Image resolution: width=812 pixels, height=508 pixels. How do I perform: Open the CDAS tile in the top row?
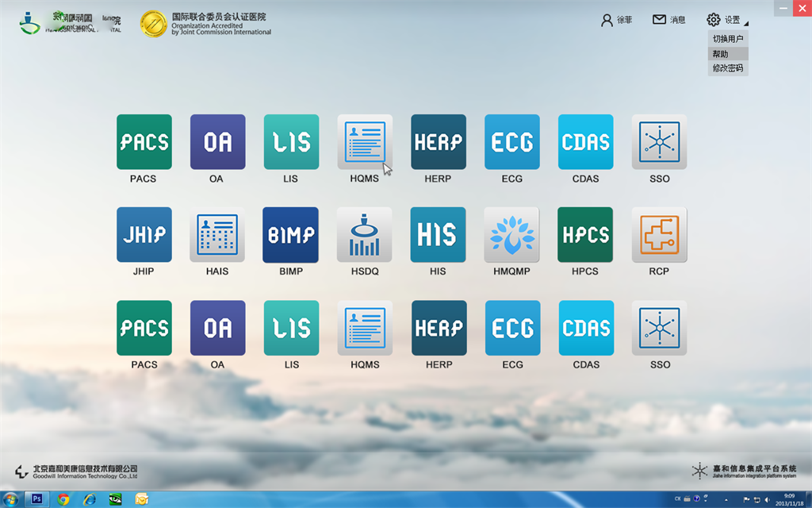[x=585, y=142]
